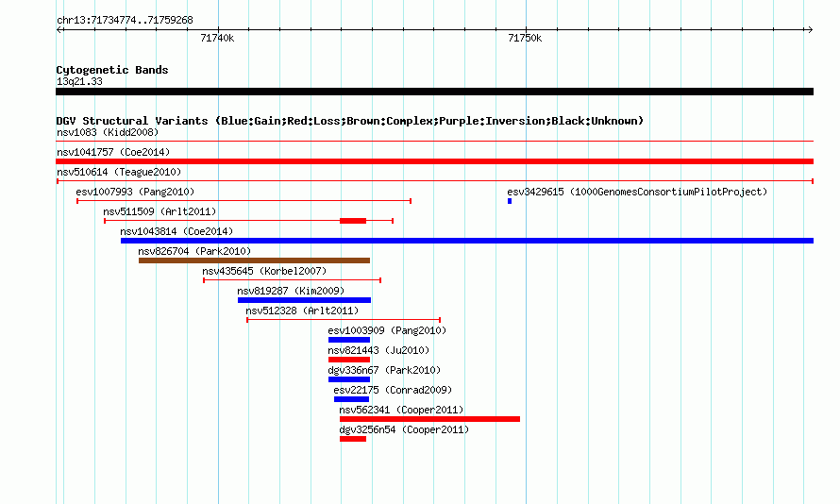Click the Cytogenetic Bands track title
Viewport: 840px width, 504px height.
[112, 70]
